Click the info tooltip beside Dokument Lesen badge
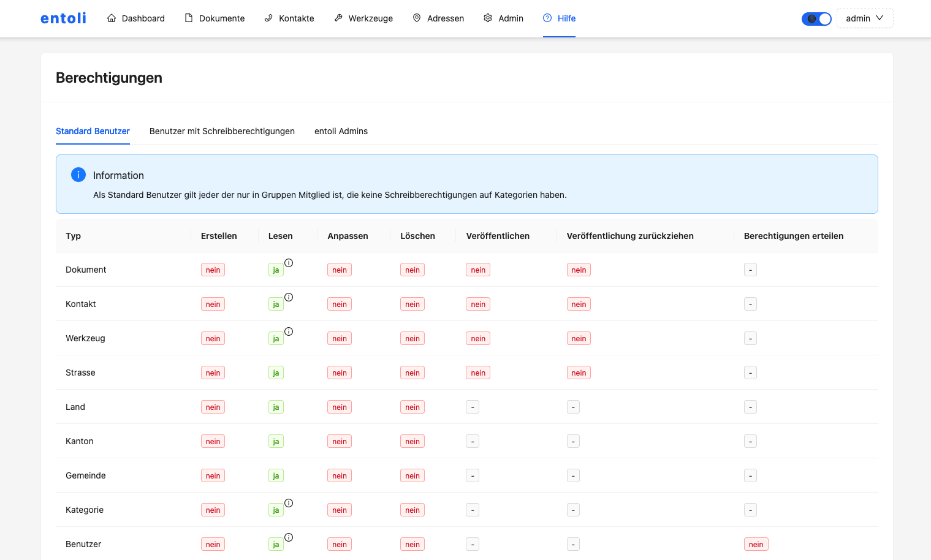The image size is (931, 560). (x=289, y=263)
